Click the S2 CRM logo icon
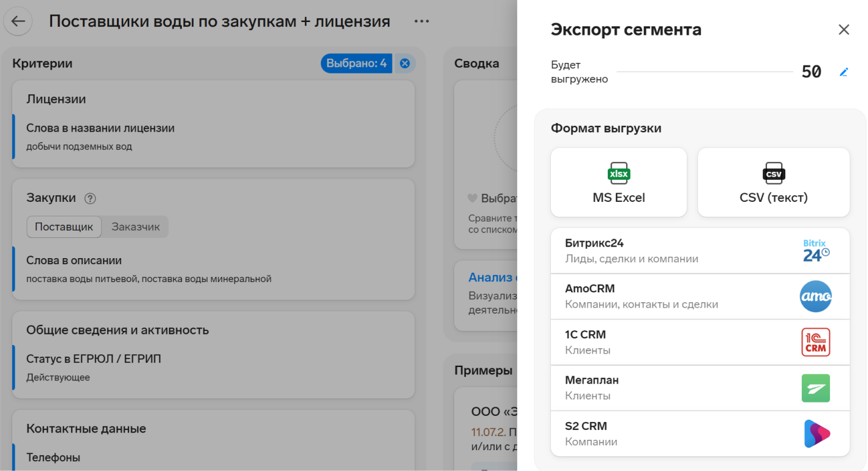The image size is (868, 471). pos(816,434)
